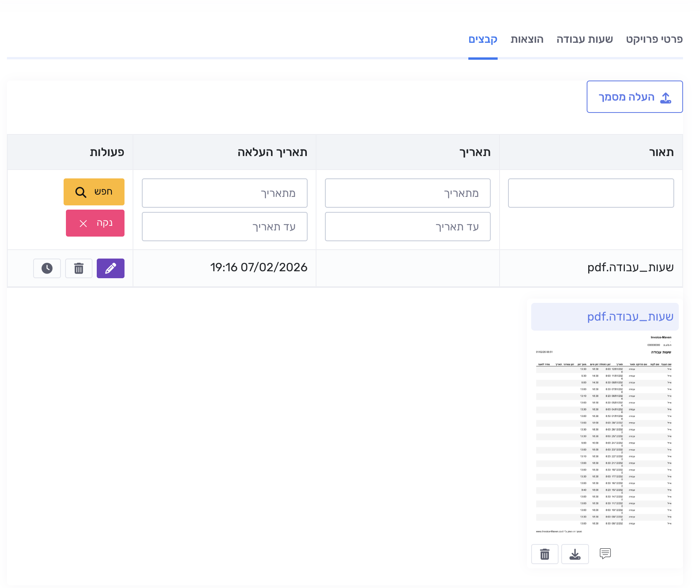Click the העלה מסמך upload button
Screen dimensions: 700x588
point(634,97)
